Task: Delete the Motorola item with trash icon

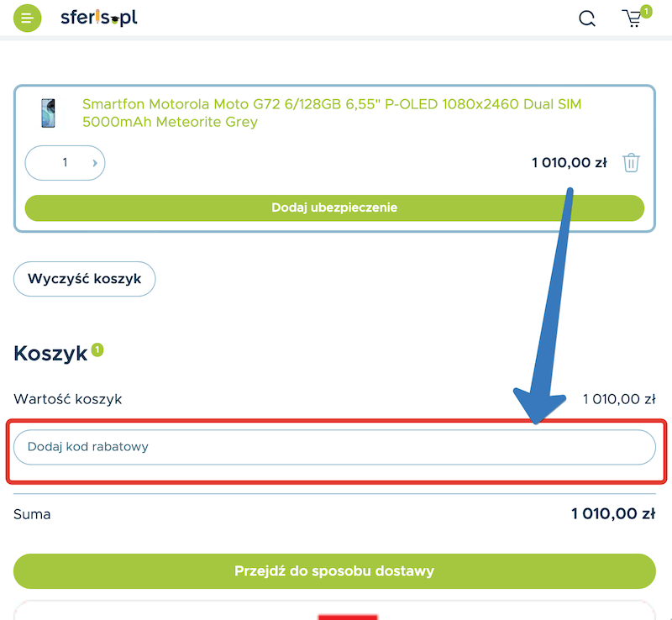Action: 631,163
